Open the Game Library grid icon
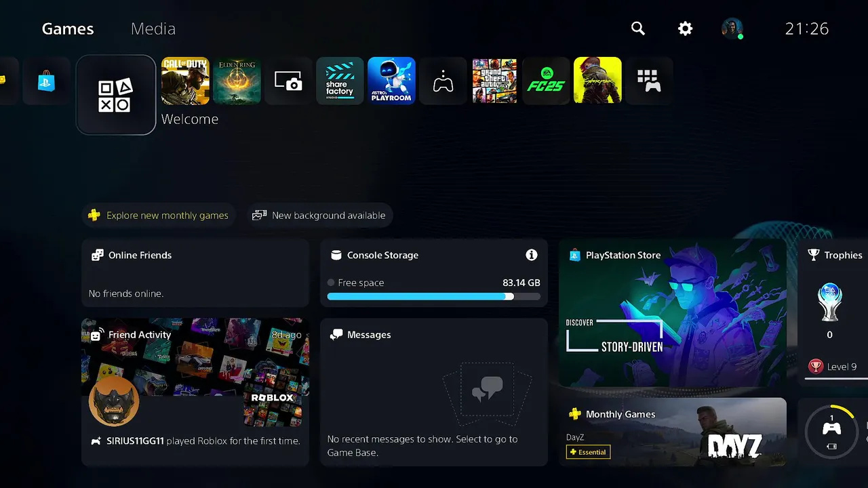The height and width of the screenshot is (488, 868). tap(649, 81)
